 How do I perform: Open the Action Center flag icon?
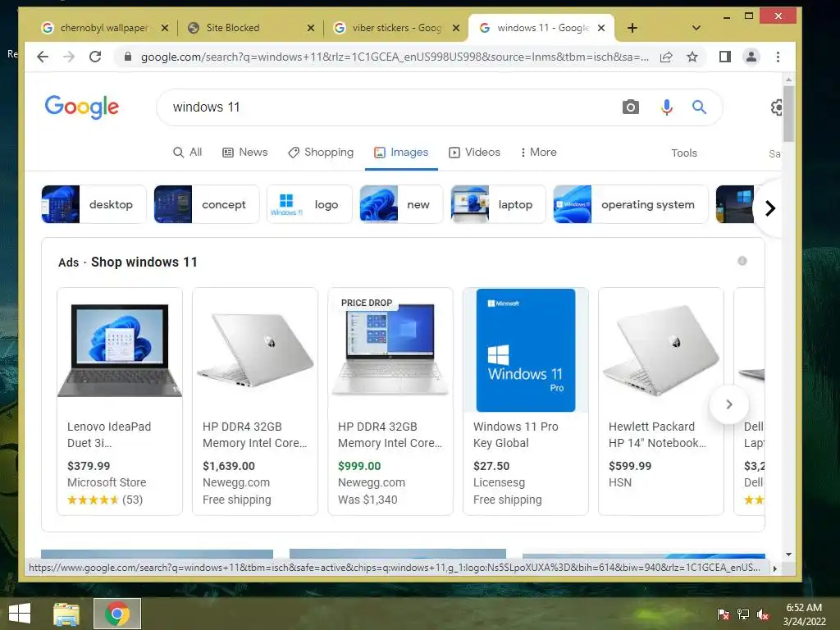click(723, 614)
